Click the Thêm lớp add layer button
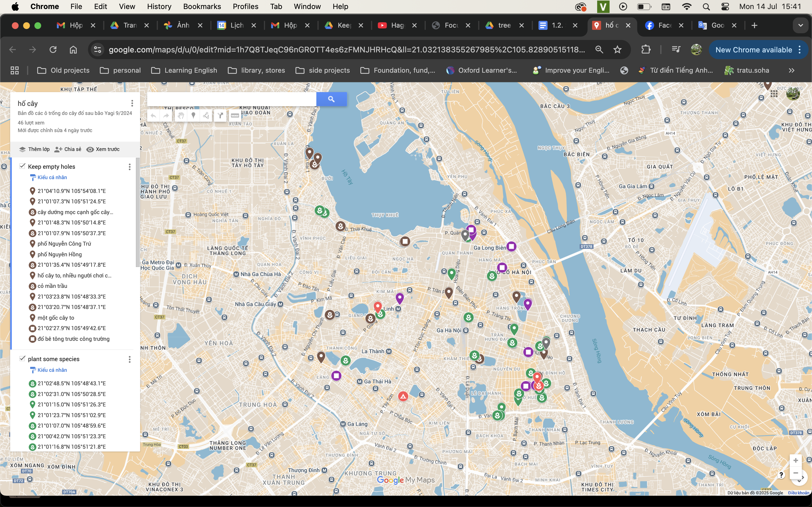The width and height of the screenshot is (812, 507). coord(34,149)
